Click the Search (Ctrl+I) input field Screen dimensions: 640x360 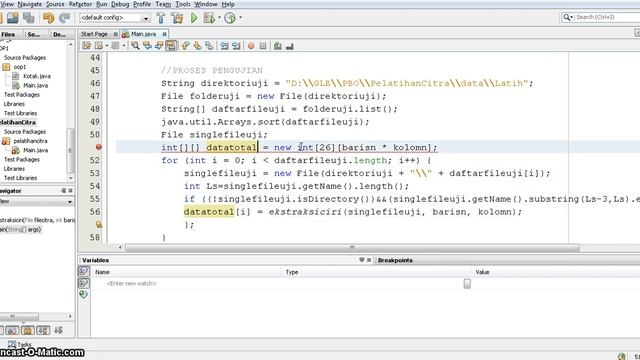pos(607,17)
